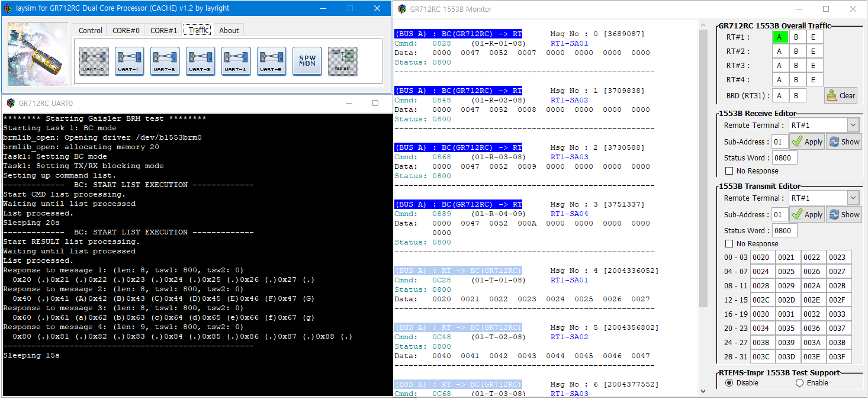Click the green A indicator for RT#1

click(781, 37)
